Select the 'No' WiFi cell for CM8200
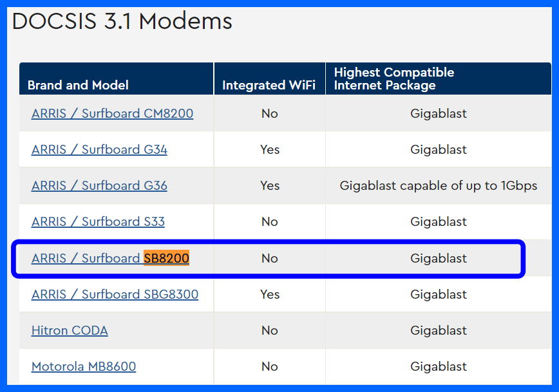 (269, 114)
